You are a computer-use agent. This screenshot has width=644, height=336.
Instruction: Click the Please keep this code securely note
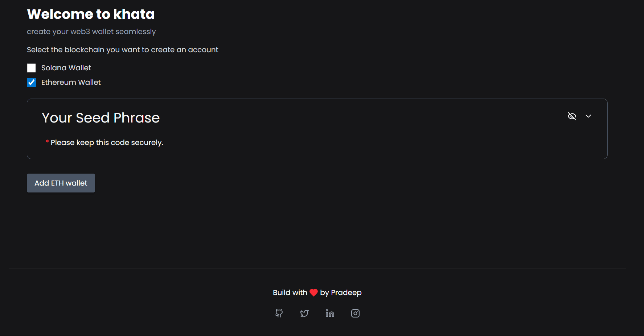click(107, 142)
